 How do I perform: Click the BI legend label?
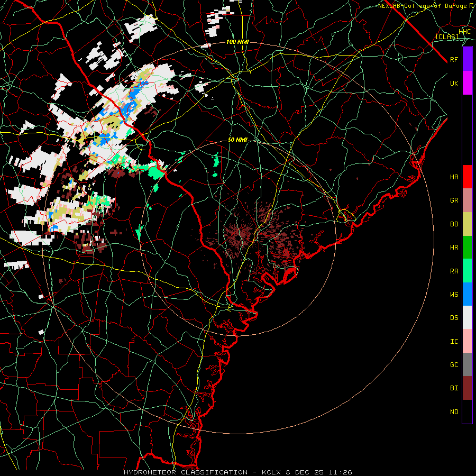click(454, 388)
